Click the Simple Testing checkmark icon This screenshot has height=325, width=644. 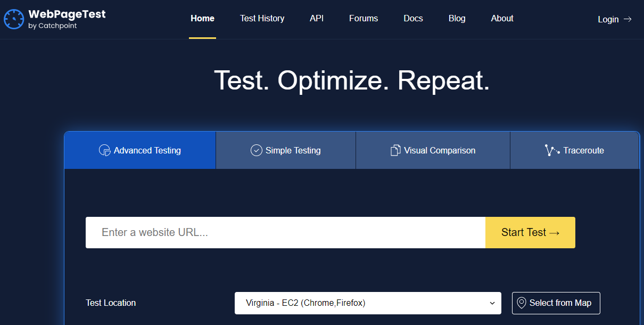point(257,150)
